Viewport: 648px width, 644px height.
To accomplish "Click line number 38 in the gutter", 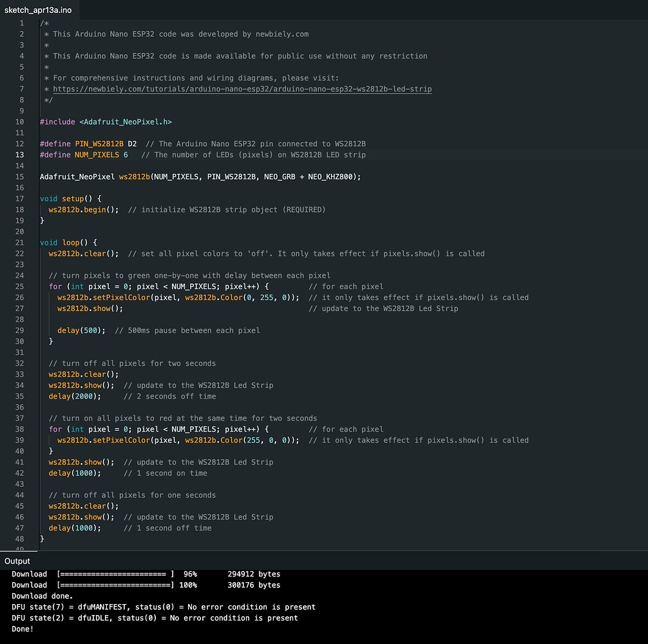I will pyautogui.click(x=20, y=429).
